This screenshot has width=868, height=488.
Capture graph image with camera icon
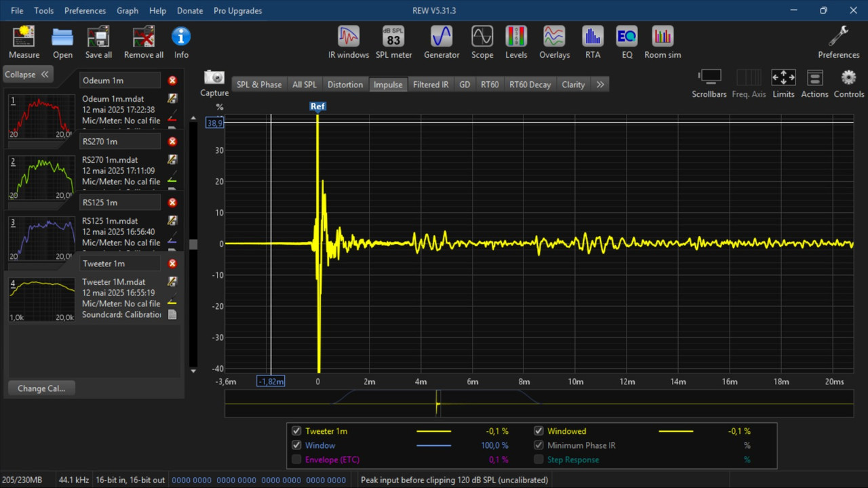pyautogui.click(x=214, y=77)
